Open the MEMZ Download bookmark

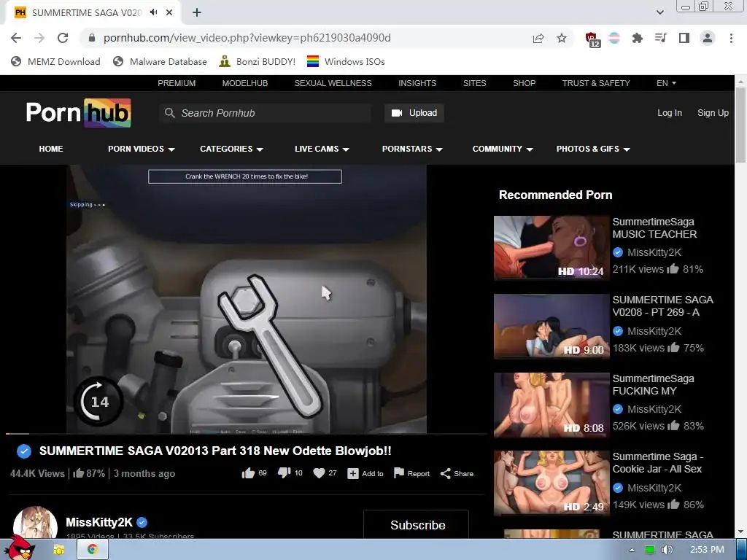55,61
